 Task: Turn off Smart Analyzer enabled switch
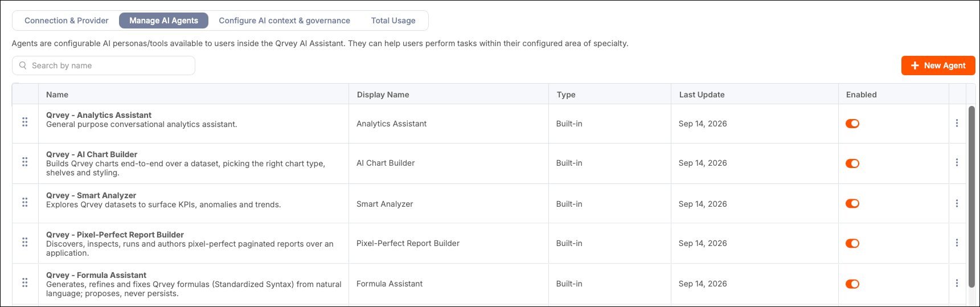tap(852, 203)
